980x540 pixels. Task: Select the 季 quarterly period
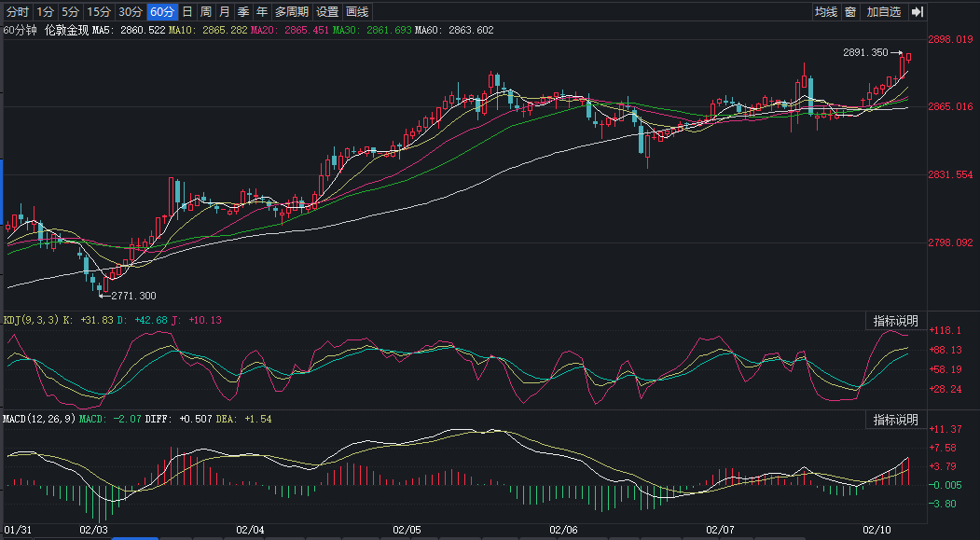pos(243,11)
